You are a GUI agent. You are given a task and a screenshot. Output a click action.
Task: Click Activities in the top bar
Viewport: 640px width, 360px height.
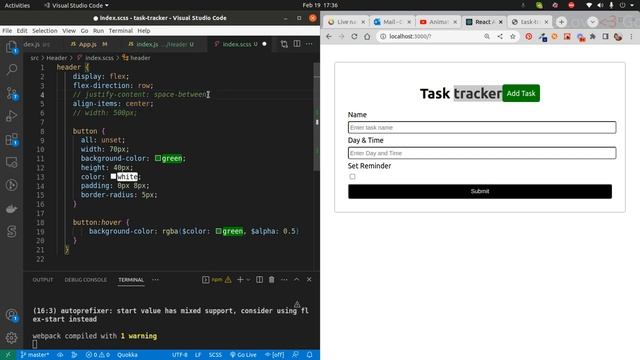(x=17, y=5)
